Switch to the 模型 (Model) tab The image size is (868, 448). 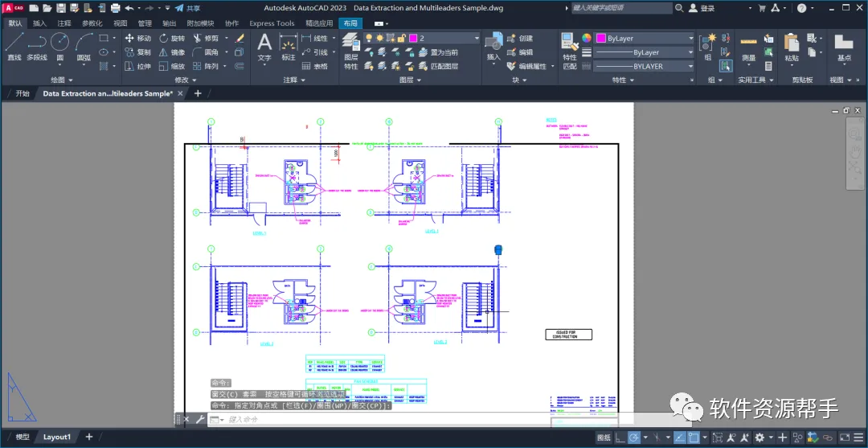[23, 437]
